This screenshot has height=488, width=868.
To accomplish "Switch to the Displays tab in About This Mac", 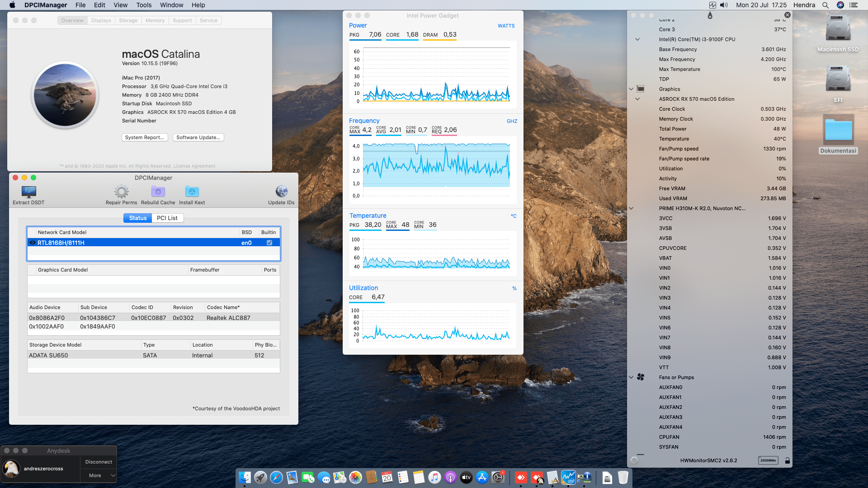I will (101, 20).
